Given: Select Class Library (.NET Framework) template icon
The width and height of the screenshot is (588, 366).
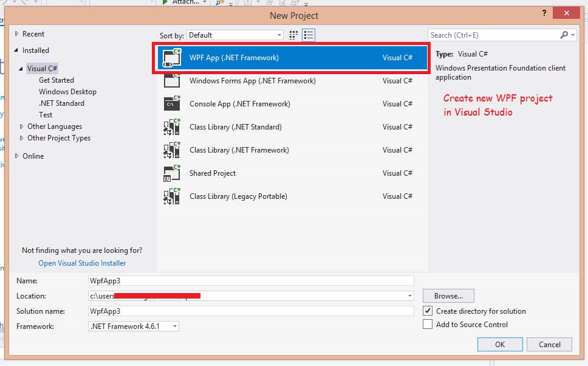Looking at the screenshot, I should (172, 150).
